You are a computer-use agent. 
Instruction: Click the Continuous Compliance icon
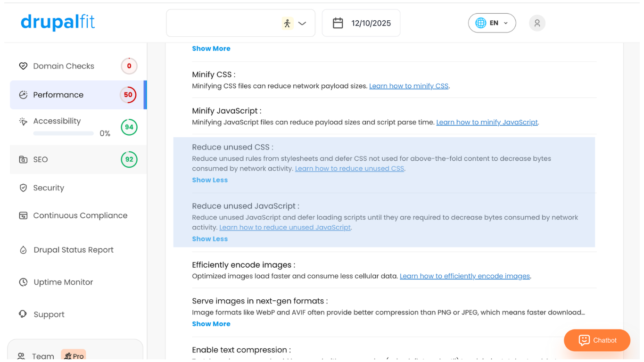click(x=23, y=215)
